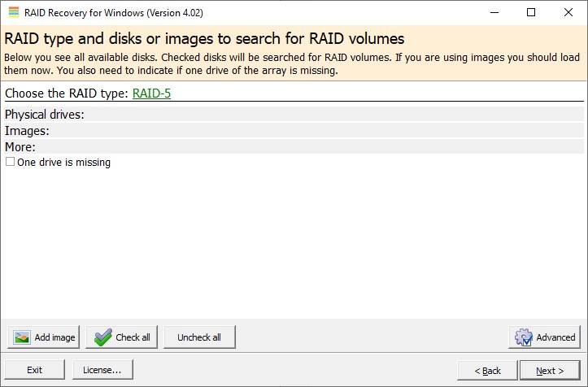The width and height of the screenshot is (588, 387).
Task: Expand the Physical drives section
Action: click(x=45, y=115)
